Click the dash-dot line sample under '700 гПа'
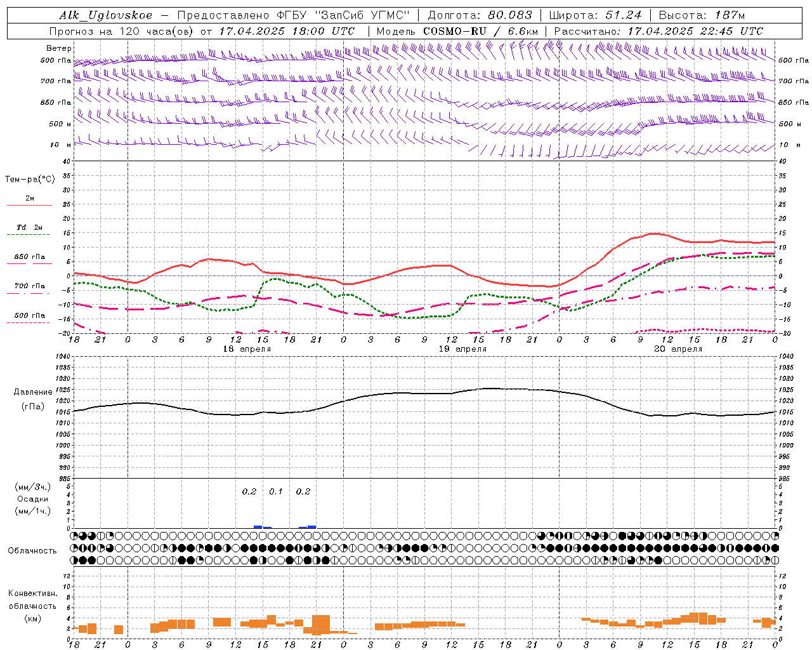 coord(29,294)
